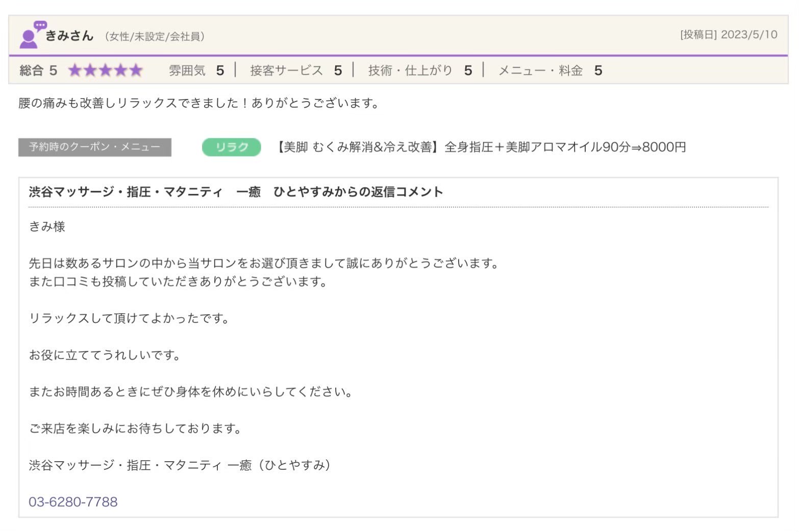Click the line ご来店を楽しみにお待ちしております。
Screen dimensions: 799x532
pyautogui.click(x=135, y=428)
